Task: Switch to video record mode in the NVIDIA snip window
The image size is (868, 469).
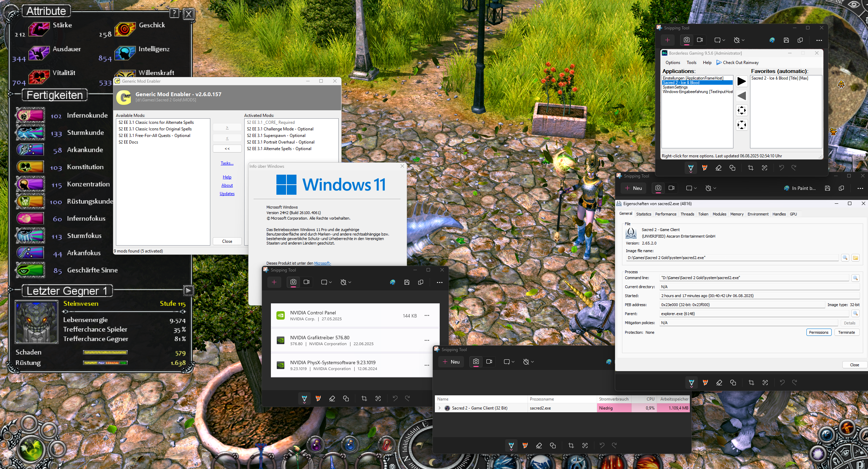Action: [307, 282]
